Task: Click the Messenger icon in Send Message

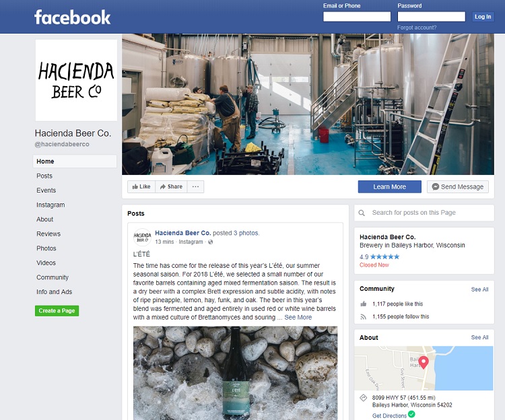Action: click(x=436, y=186)
